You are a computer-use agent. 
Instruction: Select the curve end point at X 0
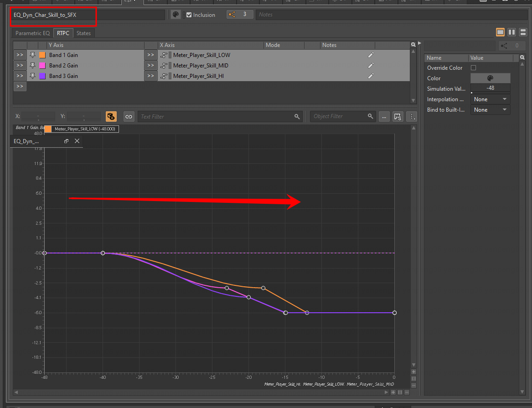[x=394, y=313]
